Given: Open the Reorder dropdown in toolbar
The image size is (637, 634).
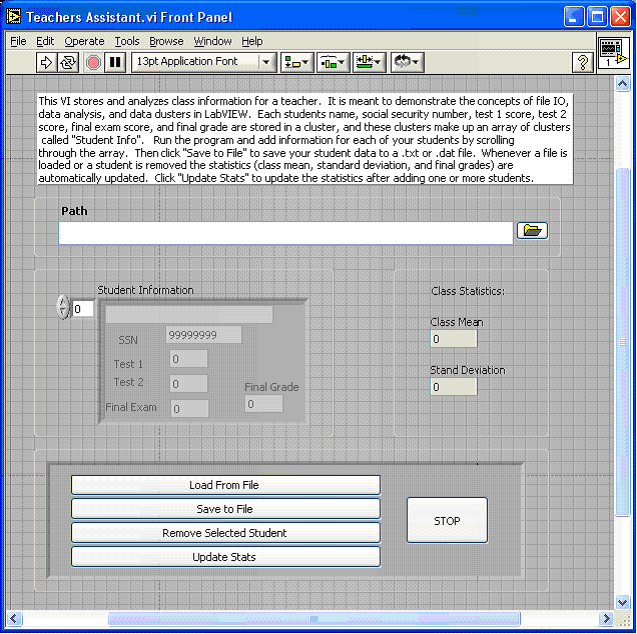Looking at the screenshot, I should [404, 62].
